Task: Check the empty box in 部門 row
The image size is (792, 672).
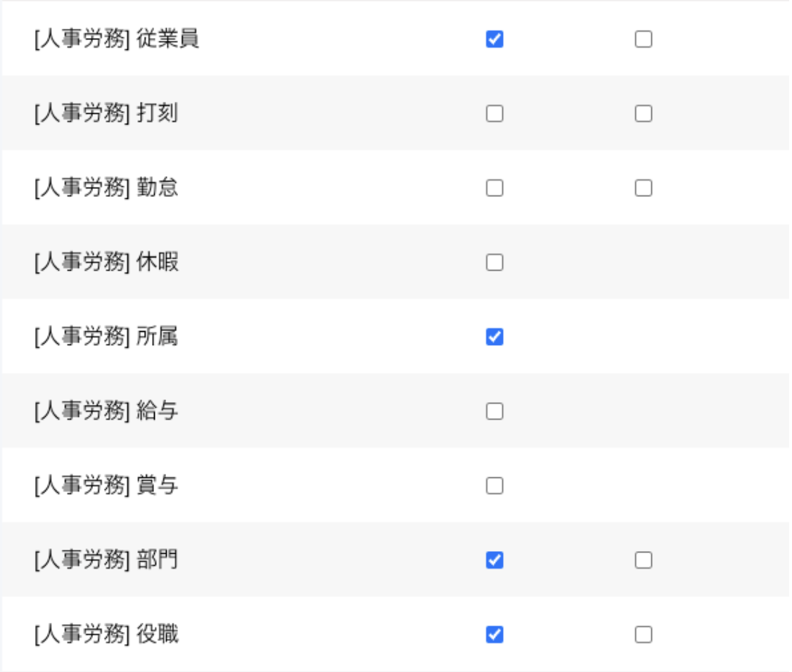Action: pyautogui.click(x=643, y=560)
